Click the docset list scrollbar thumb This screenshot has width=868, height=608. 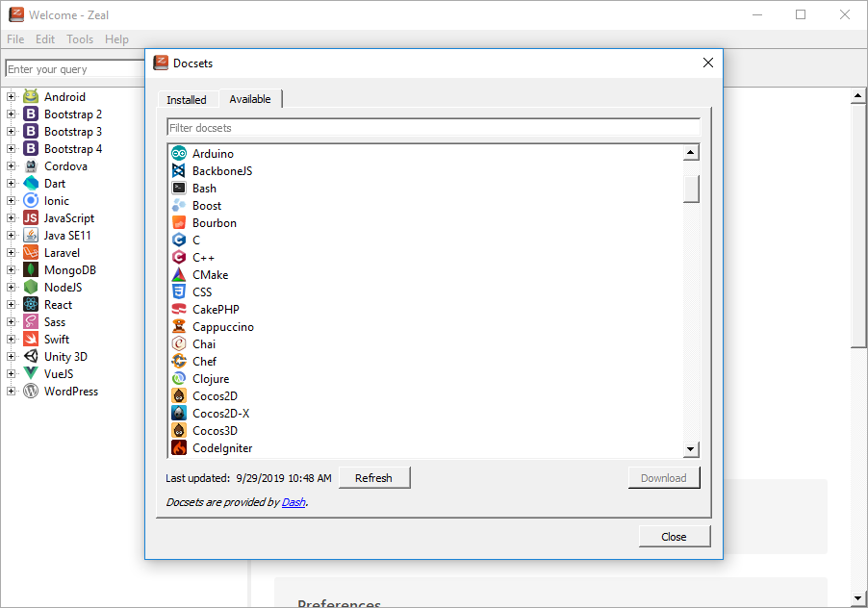click(x=690, y=189)
